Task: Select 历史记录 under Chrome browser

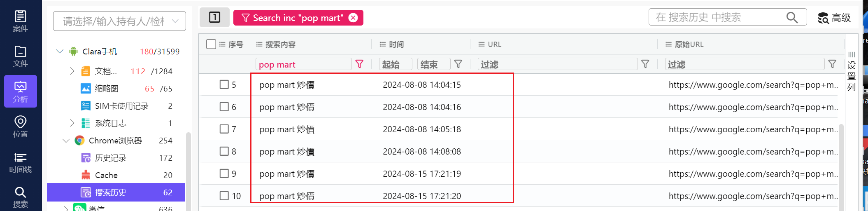Action: click(x=110, y=158)
